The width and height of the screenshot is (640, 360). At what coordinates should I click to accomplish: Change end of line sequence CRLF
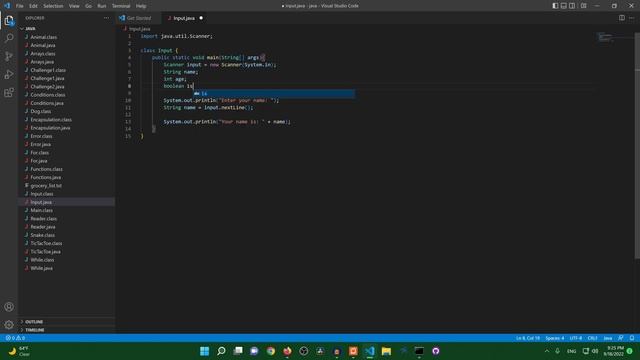592,338
